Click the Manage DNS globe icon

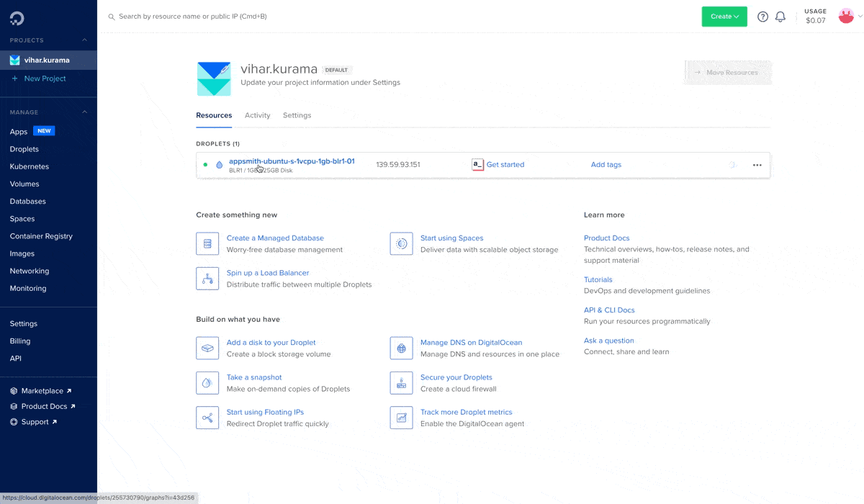pos(401,348)
